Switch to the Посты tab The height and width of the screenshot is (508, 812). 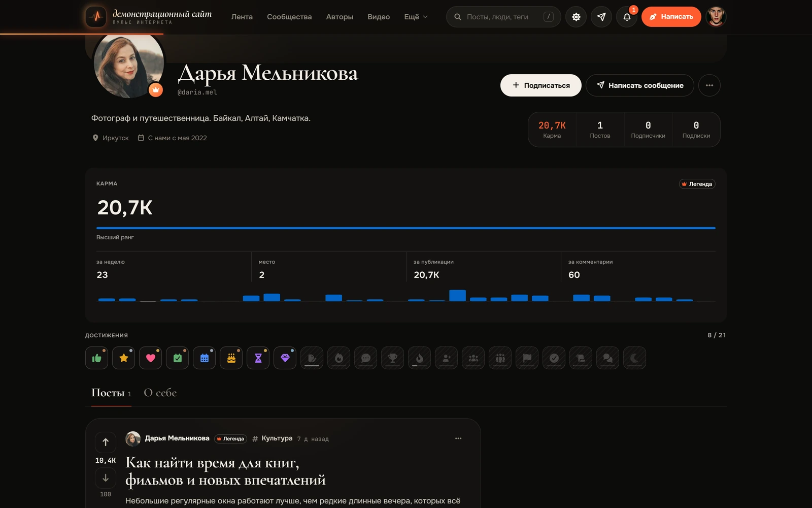[111, 393]
